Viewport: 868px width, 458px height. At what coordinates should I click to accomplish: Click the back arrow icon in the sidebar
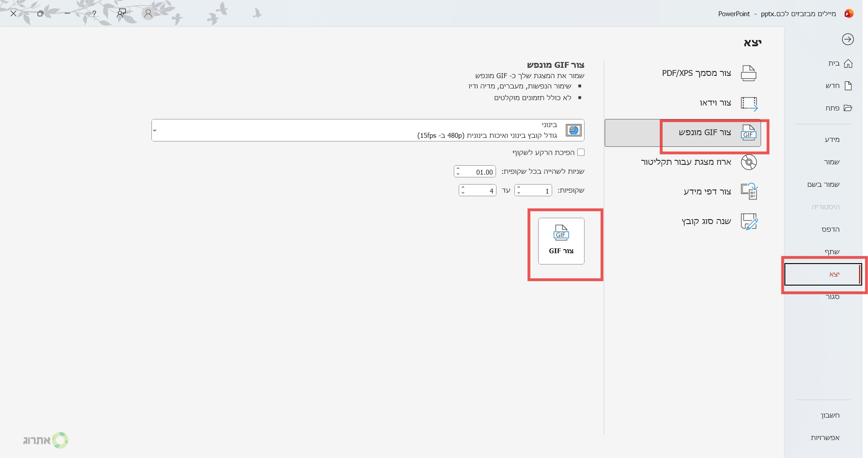(847, 40)
